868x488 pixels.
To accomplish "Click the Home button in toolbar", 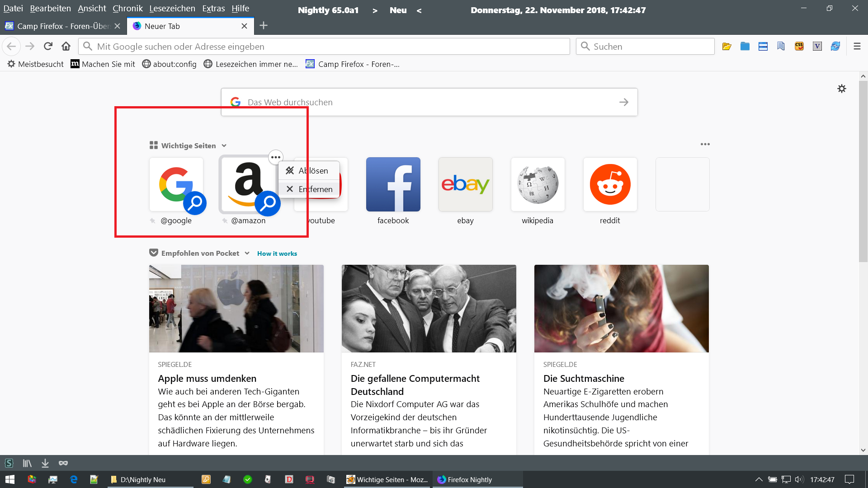I will coord(66,46).
